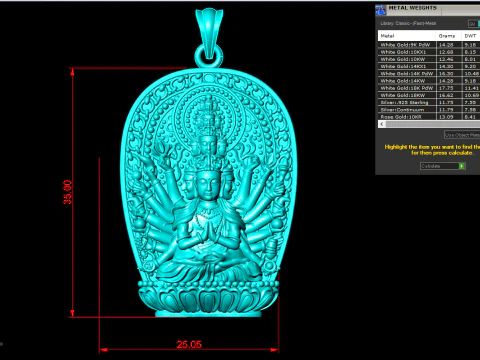Image resolution: width=480 pixels, height=360 pixels.
Task: Click the 13.09 grams value
Action: coord(446,117)
